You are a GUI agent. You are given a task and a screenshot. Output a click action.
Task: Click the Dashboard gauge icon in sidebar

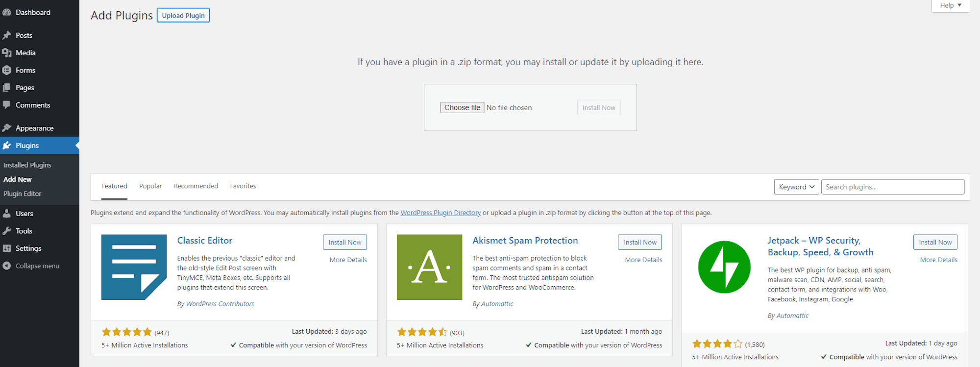7,12
